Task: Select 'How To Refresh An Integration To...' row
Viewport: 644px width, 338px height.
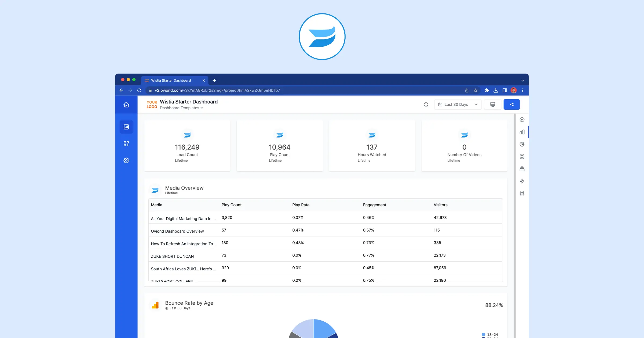Action: 325,243
